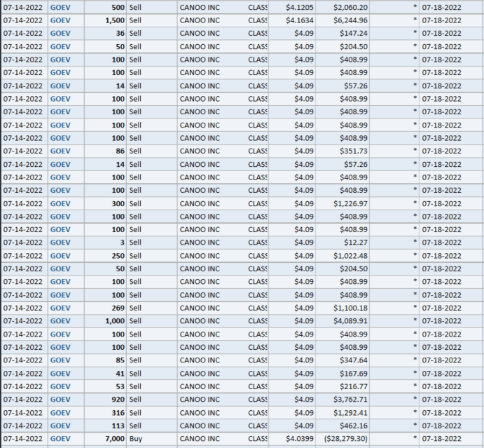Open the GOEV ticker in the 7,000 Buy row

[60, 439]
